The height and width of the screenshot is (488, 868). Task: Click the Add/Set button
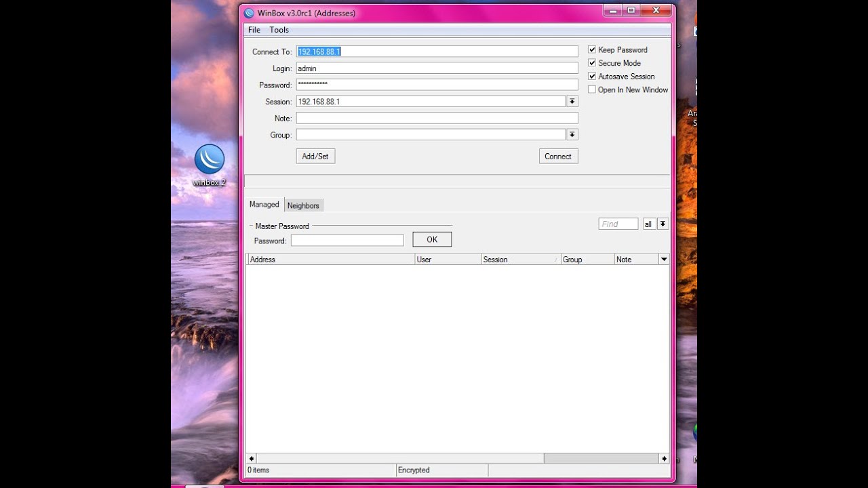315,156
